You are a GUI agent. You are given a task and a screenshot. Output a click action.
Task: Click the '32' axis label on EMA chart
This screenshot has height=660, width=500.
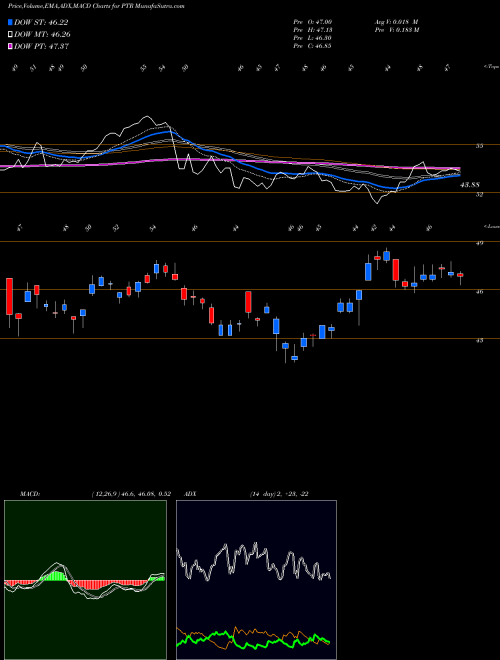pos(479,194)
